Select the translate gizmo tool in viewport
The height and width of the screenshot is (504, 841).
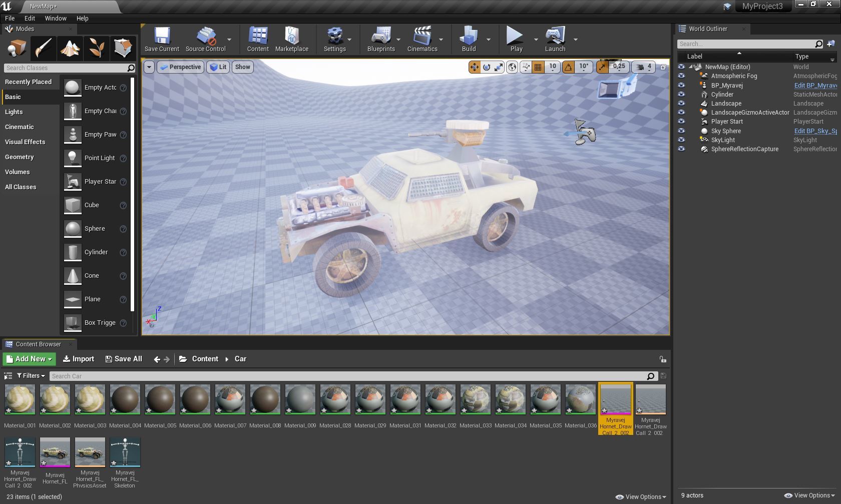click(x=474, y=67)
